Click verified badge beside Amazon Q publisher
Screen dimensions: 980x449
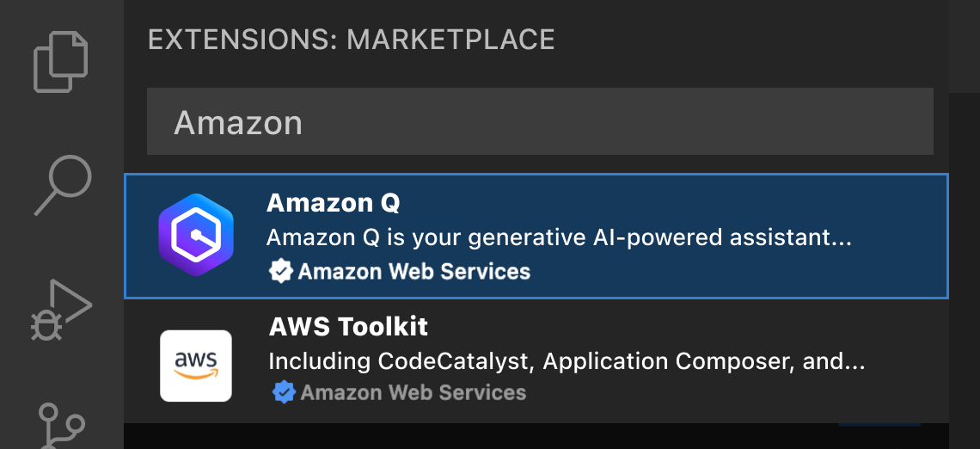280,272
